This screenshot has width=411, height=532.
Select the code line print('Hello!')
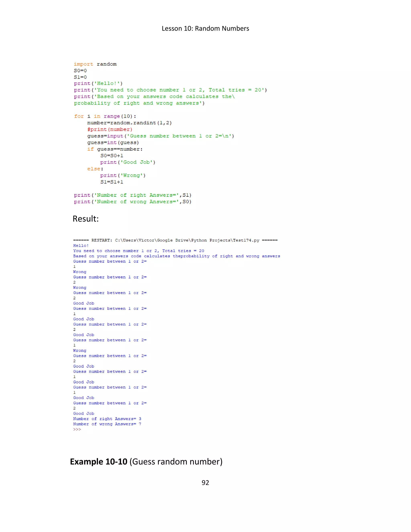click(98, 84)
